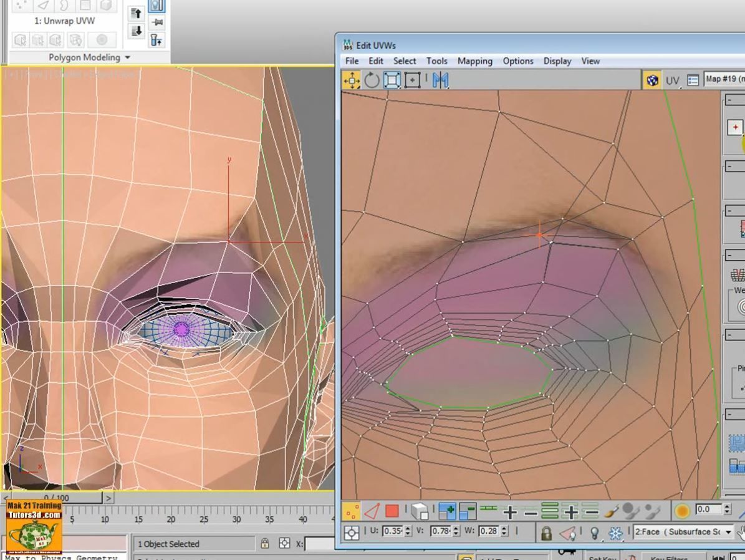Image resolution: width=745 pixels, height=560 pixels.
Task: Select the Paint Select brush icon
Action: 612,511
